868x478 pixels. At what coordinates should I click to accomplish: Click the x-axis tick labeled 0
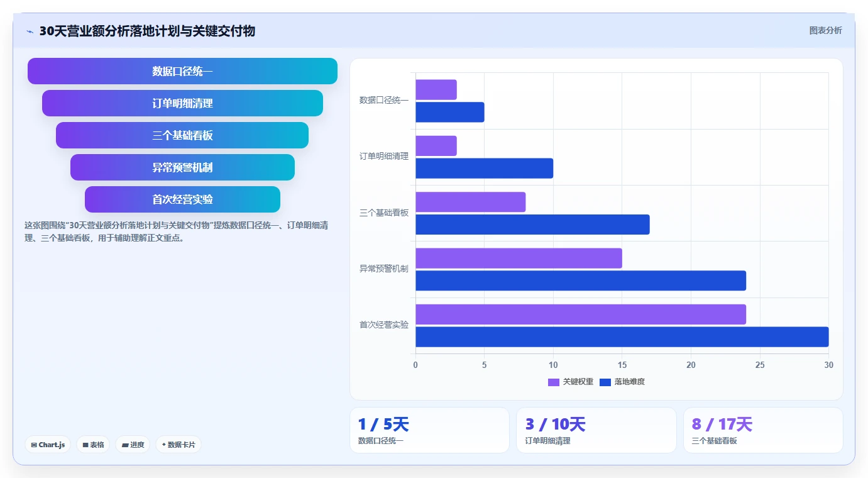[415, 365]
